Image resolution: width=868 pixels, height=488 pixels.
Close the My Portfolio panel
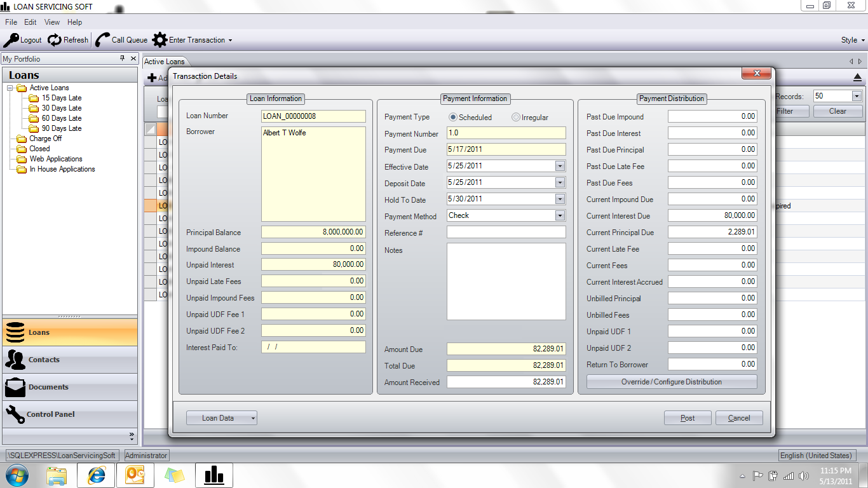coord(133,58)
